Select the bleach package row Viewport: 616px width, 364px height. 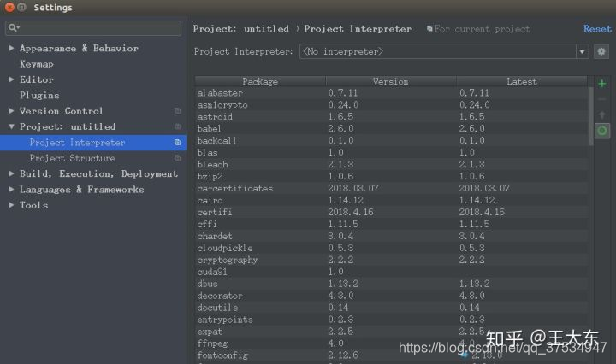pyautogui.click(x=391, y=164)
